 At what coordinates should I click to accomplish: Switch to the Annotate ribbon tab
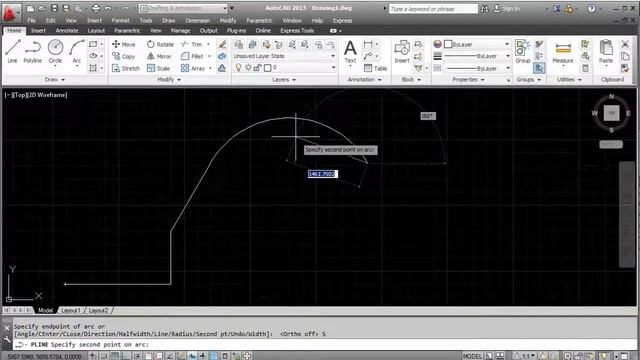click(x=67, y=31)
